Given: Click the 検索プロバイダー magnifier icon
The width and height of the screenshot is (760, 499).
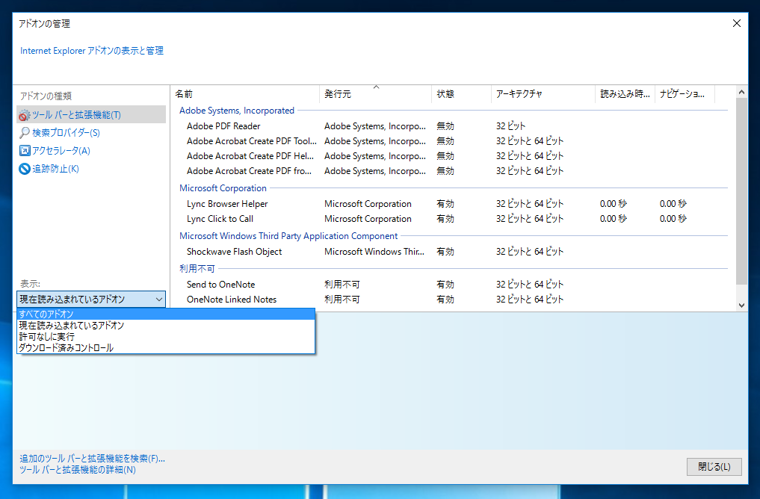Looking at the screenshot, I should (25, 133).
